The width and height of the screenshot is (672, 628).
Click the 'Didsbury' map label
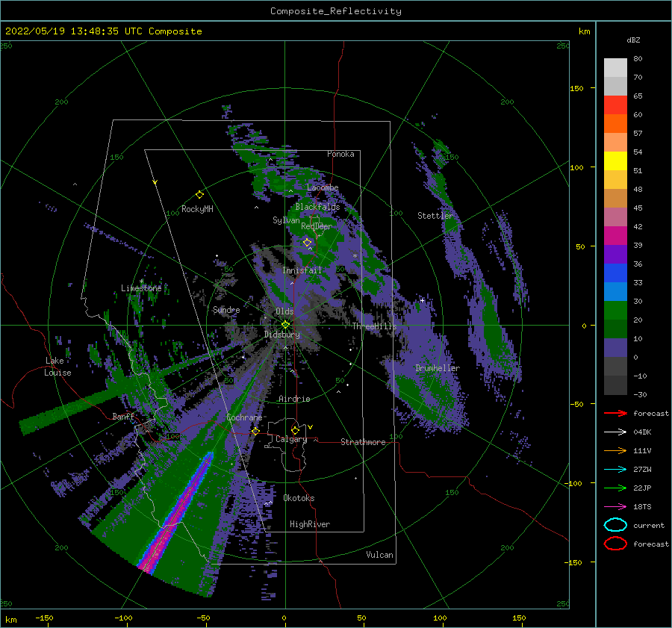tap(282, 335)
